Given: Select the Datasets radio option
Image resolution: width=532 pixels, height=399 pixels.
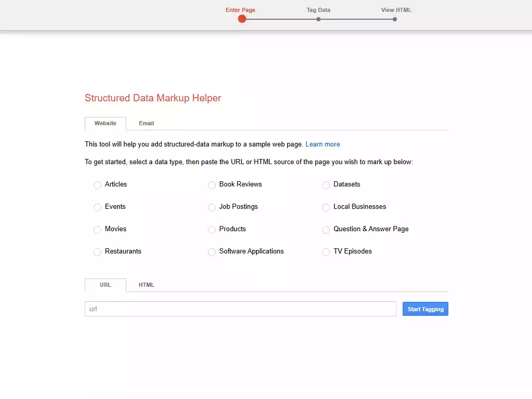Looking at the screenshot, I should click(326, 185).
